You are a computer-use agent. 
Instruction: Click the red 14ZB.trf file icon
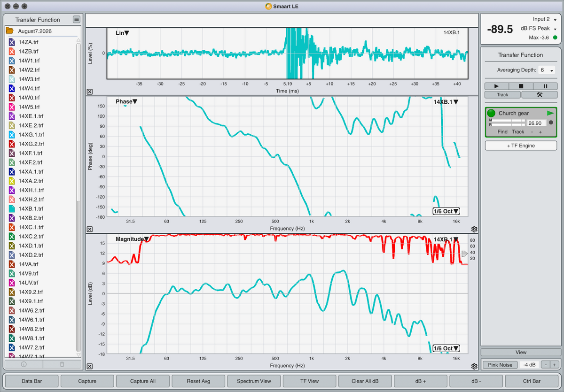(12, 51)
